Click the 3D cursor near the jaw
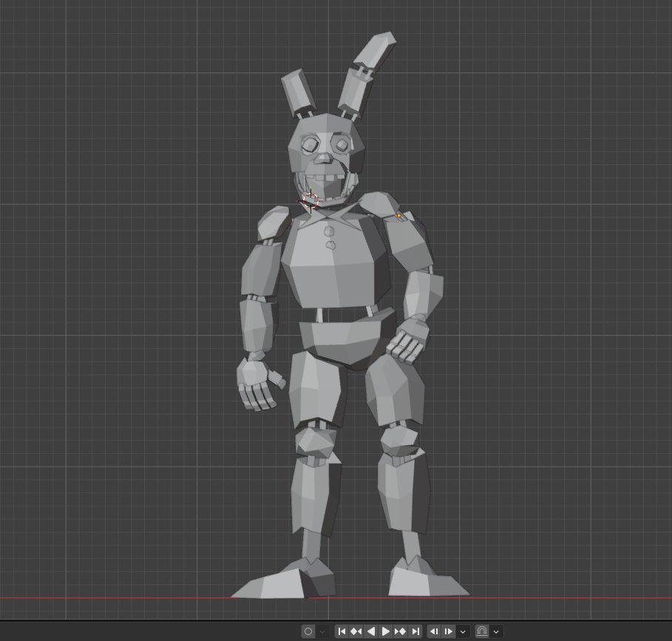This screenshot has width=672, height=641. 310,201
